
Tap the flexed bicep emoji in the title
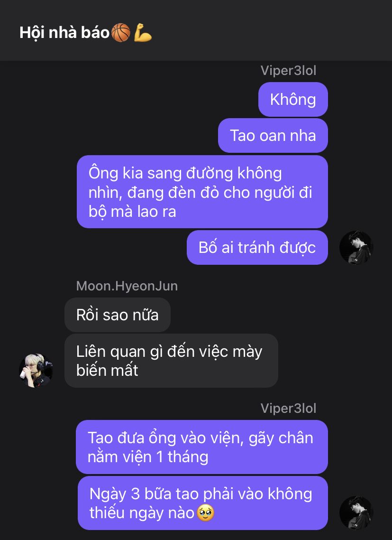click(143, 33)
